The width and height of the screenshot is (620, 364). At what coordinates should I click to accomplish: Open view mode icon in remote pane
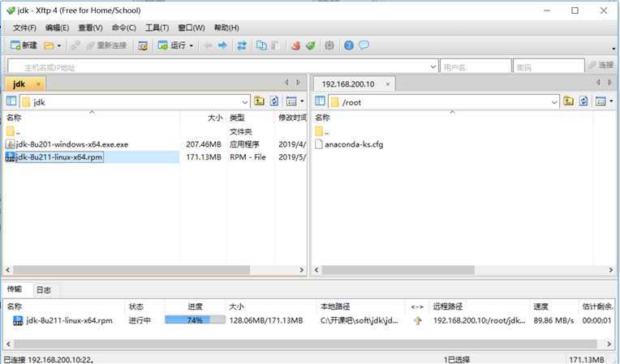pos(601,101)
